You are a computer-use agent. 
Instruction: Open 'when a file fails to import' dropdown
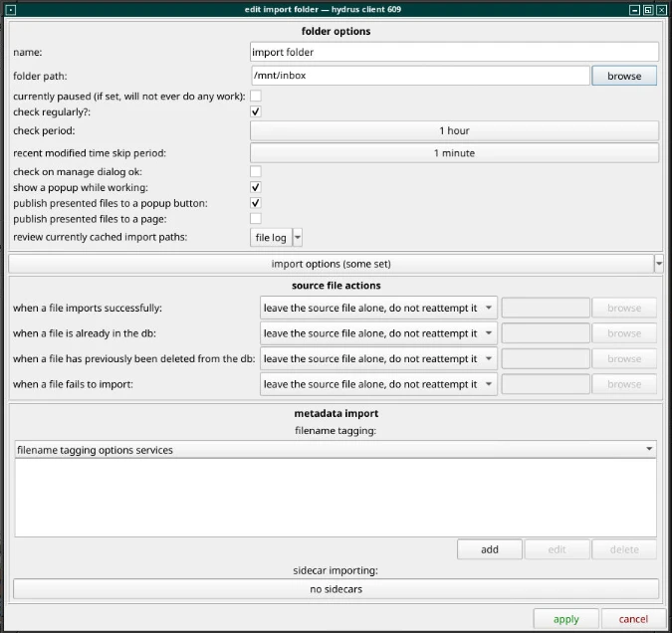pos(378,384)
